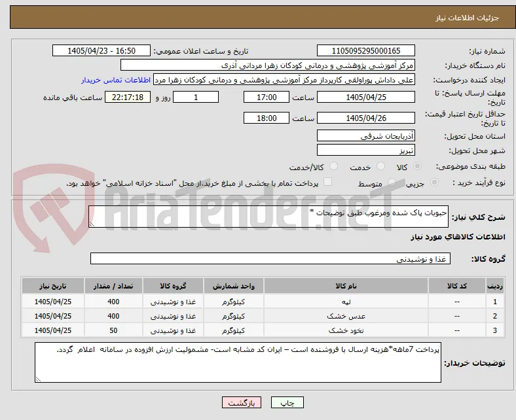Image resolution: width=516 pixels, height=420 pixels.
Task: Click the remaining days field showing 1
Action: tap(196, 97)
